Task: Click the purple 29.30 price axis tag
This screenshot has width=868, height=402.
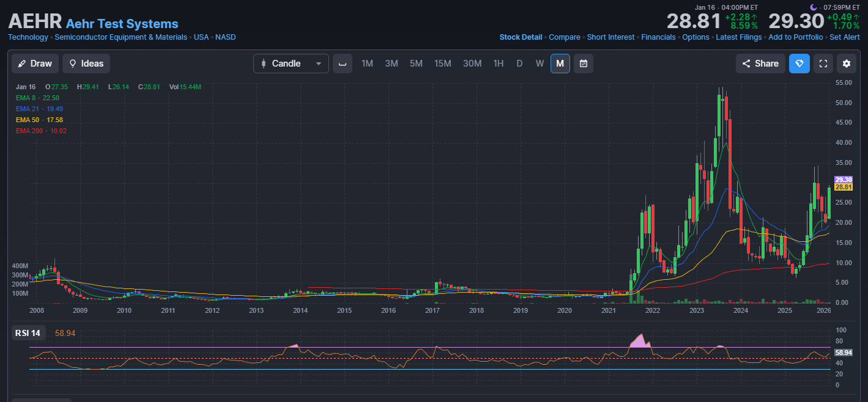Action: [x=843, y=180]
